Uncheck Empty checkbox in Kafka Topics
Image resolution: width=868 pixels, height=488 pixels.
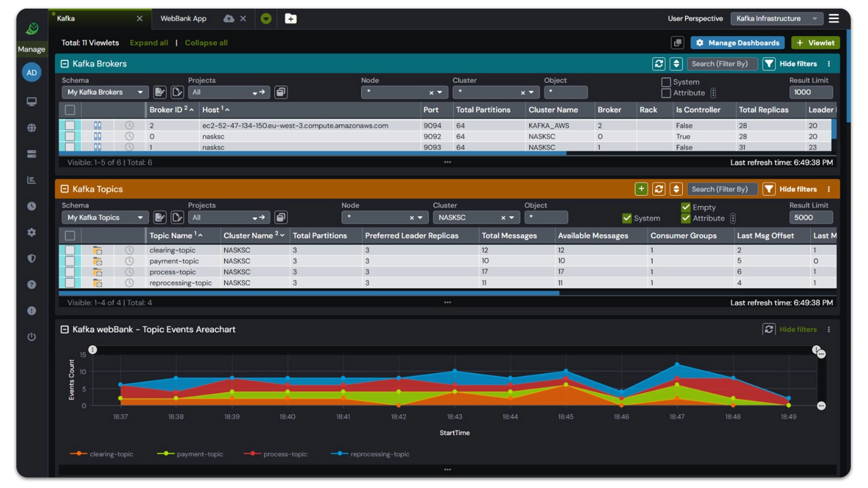click(x=686, y=207)
